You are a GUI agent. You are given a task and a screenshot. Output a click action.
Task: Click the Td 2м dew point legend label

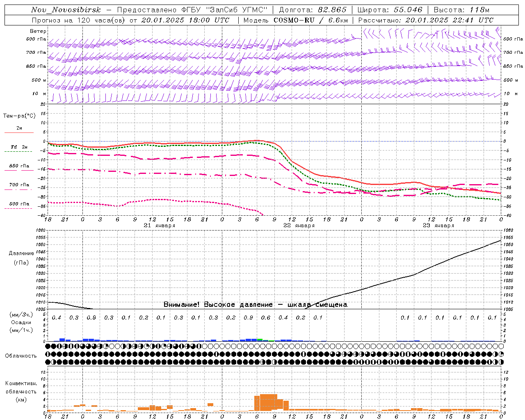19,147
